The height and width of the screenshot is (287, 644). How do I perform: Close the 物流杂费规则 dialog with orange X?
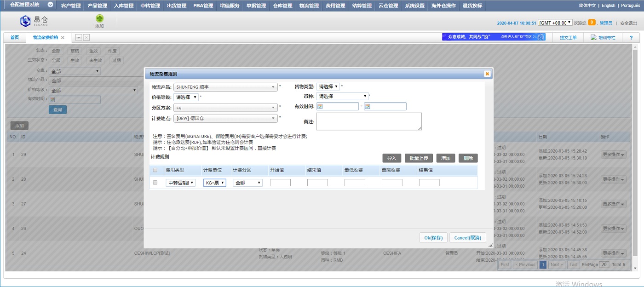(487, 74)
